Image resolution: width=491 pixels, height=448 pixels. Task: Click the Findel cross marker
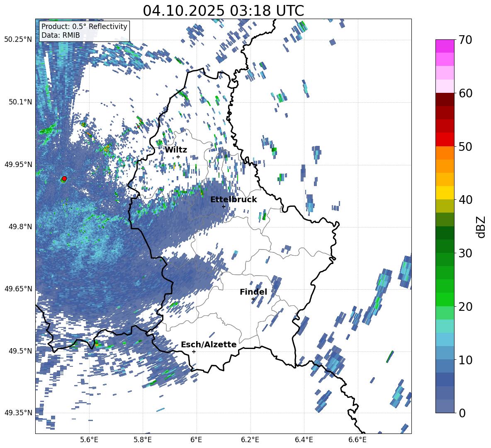click(x=253, y=299)
